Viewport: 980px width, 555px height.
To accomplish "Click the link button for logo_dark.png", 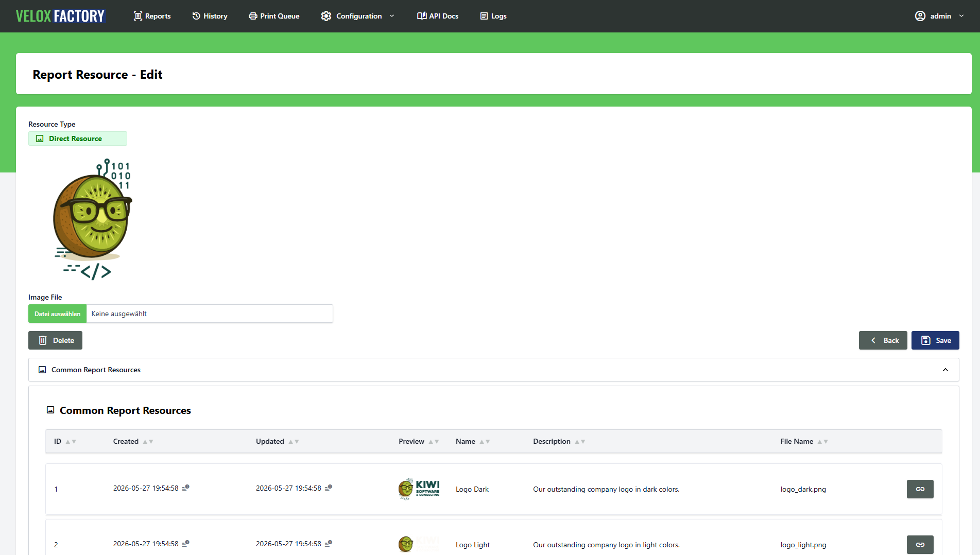I will click(920, 489).
